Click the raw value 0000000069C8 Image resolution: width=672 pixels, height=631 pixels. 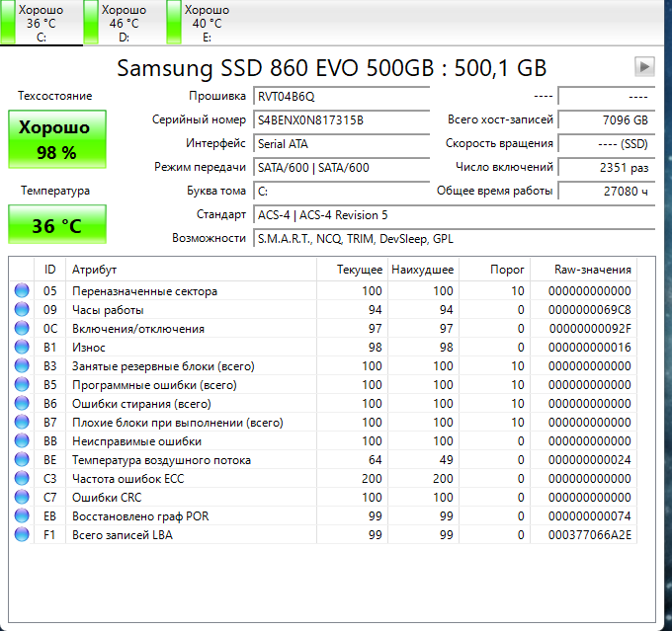coord(589,310)
